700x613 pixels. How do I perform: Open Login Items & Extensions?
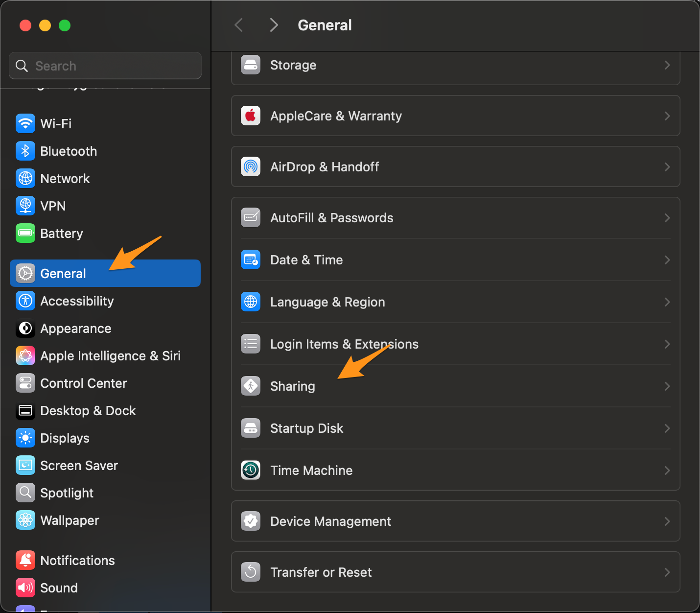[x=344, y=344]
